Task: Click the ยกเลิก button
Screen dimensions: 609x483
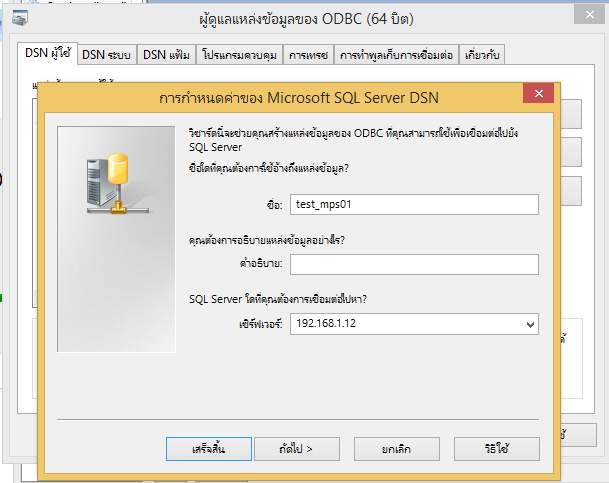Action: click(x=397, y=449)
